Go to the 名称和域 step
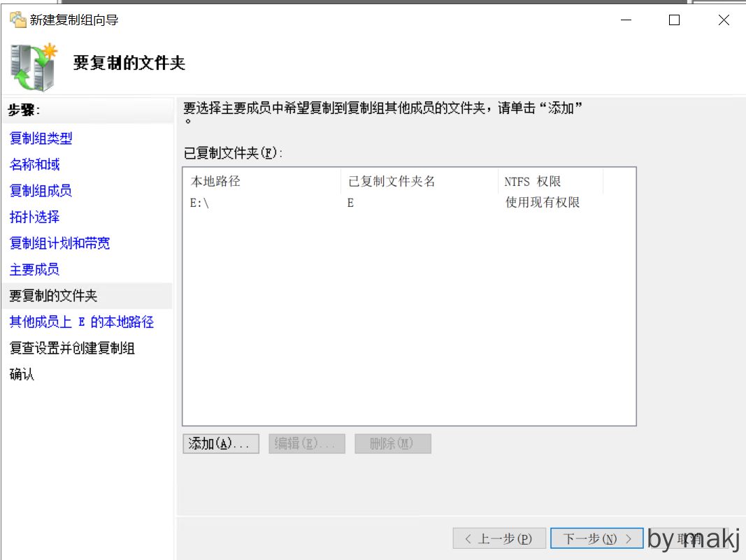 pyautogui.click(x=35, y=165)
